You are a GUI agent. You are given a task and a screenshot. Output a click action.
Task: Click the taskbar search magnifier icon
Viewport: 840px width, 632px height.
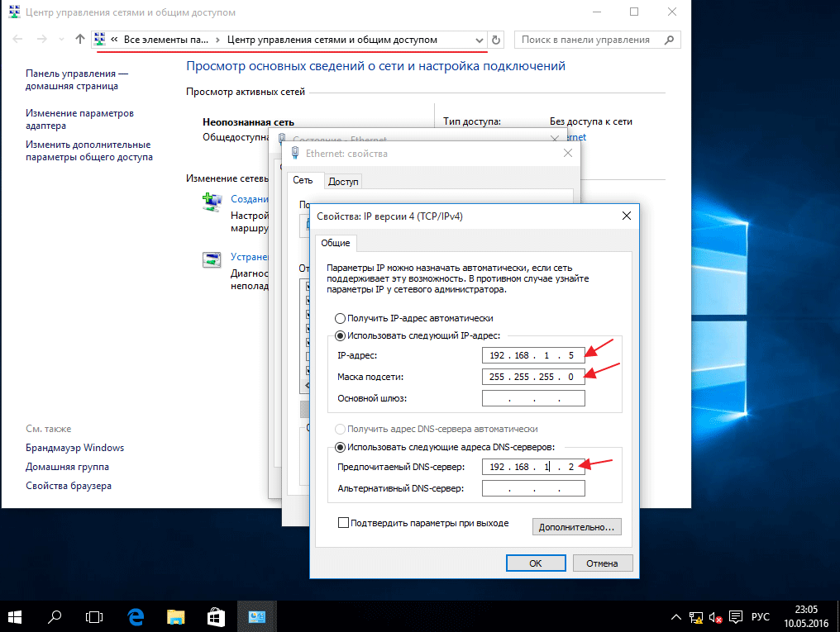tap(55, 616)
